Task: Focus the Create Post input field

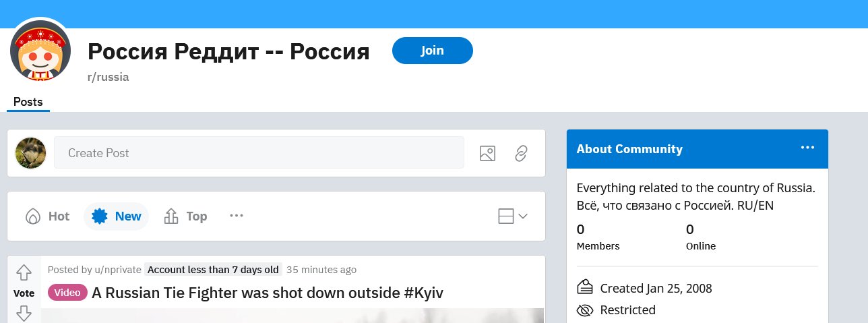Action: [x=259, y=153]
